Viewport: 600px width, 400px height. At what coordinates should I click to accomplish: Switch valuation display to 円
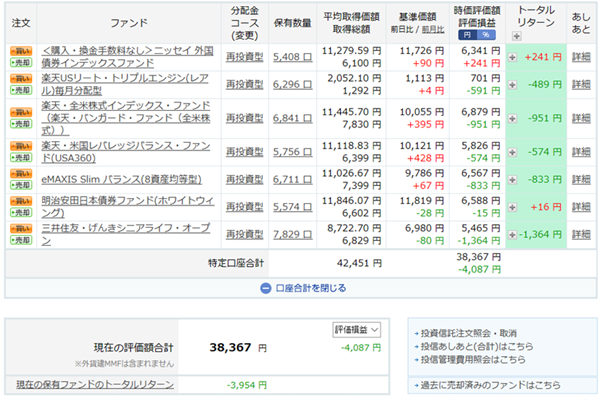pos(467,34)
